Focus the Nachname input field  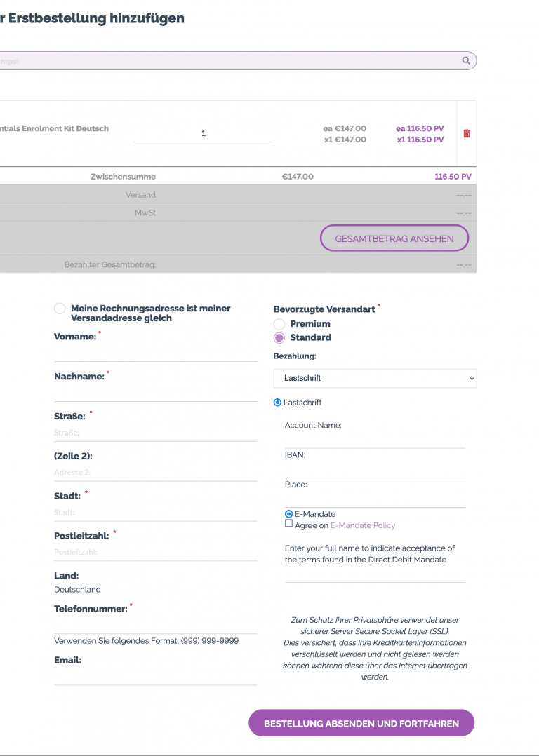point(156,393)
